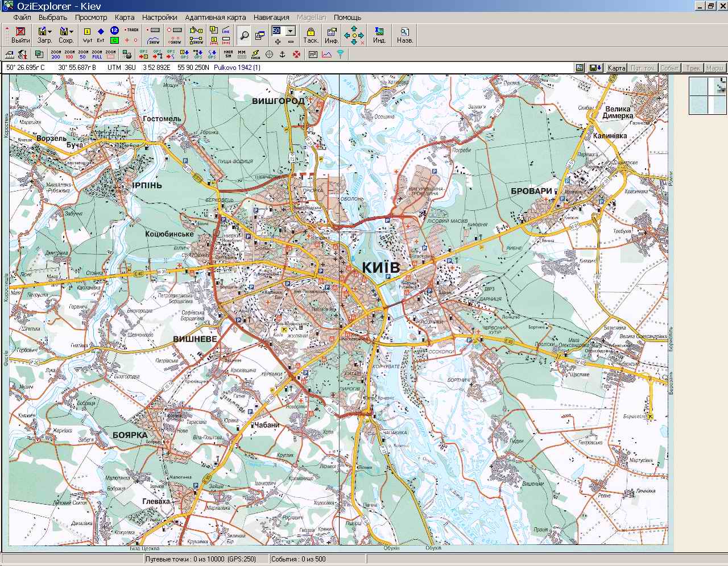Click the Инд. index map icon
The image size is (728, 566).
click(379, 35)
